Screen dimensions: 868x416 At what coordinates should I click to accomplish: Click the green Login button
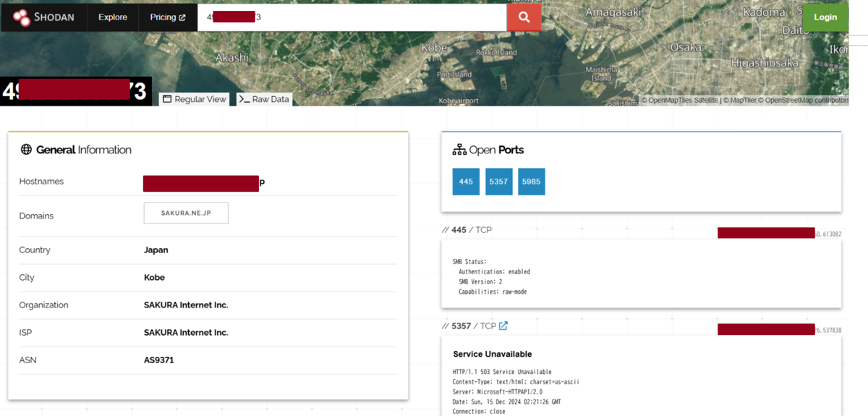point(825,17)
